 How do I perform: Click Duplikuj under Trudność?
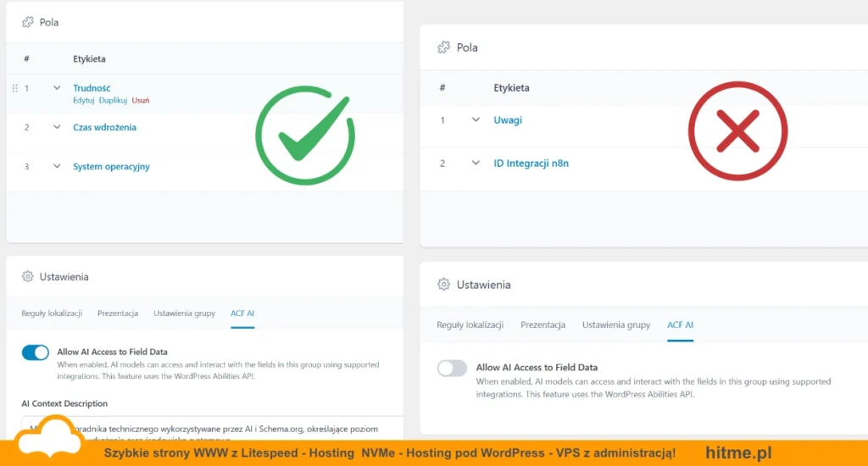(113, 100)
